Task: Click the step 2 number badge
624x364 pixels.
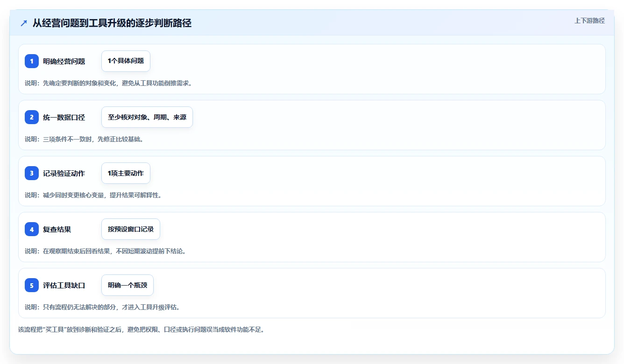Action: click(x=32, y=117)
